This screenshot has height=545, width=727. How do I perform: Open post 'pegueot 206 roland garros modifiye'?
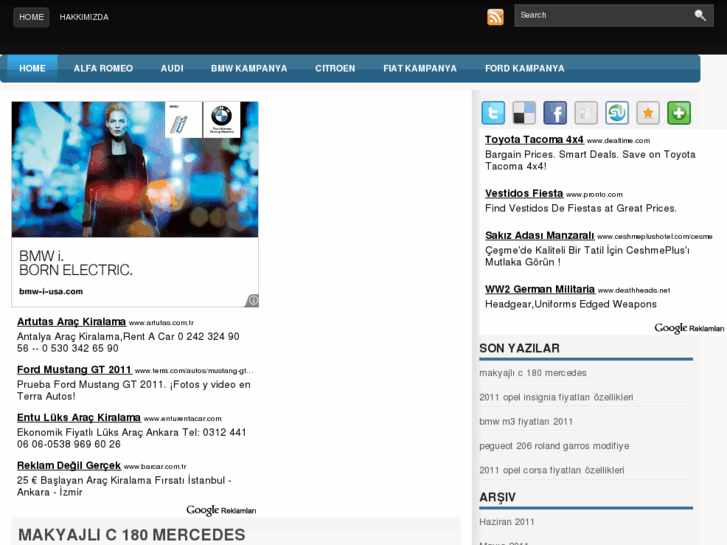tap(554, 446)
